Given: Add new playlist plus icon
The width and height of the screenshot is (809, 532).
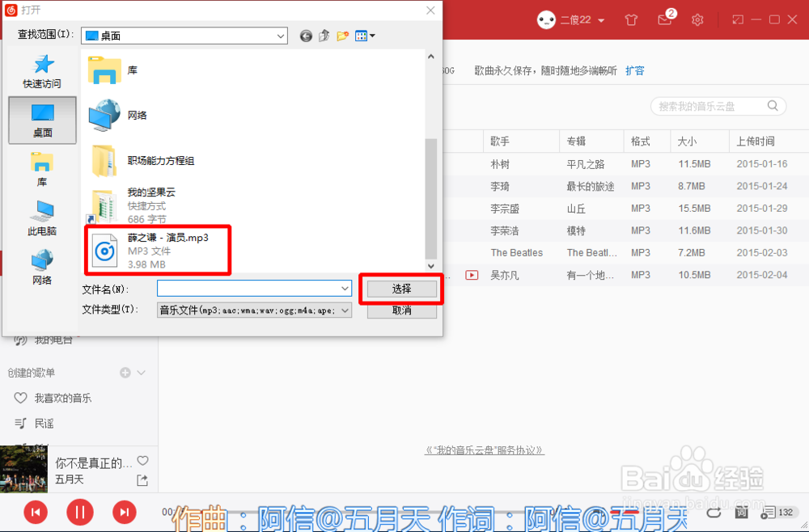Looking at the screenshot, I should coord(125,372).
